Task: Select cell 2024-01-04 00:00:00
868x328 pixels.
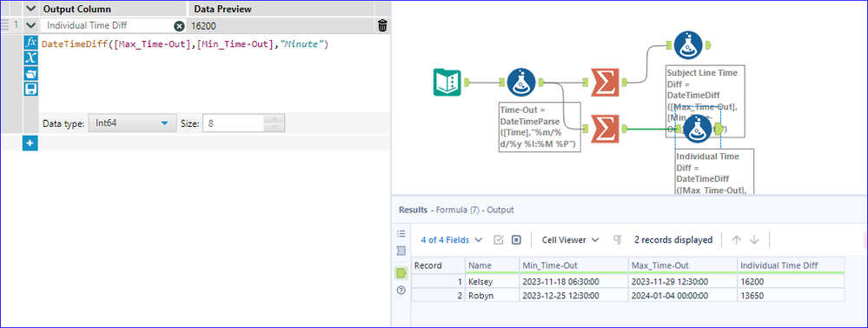Action: [682, 295]
